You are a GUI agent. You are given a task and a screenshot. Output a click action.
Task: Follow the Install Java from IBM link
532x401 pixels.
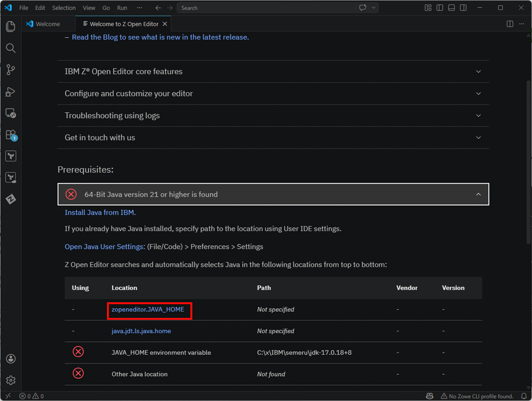pyautogui.click(x=100, y=212)
